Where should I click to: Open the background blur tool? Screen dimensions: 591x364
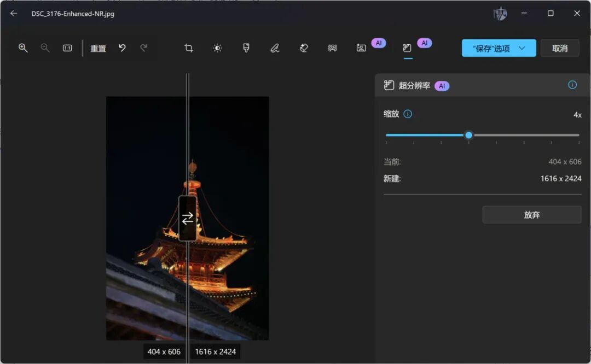pyautogui.click(x=333, y=48)
